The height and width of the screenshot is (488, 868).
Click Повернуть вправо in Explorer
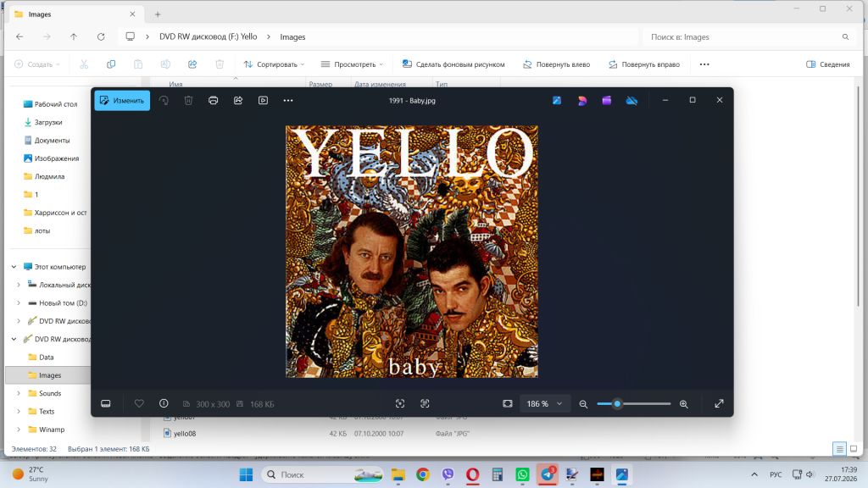pos(644,64)
